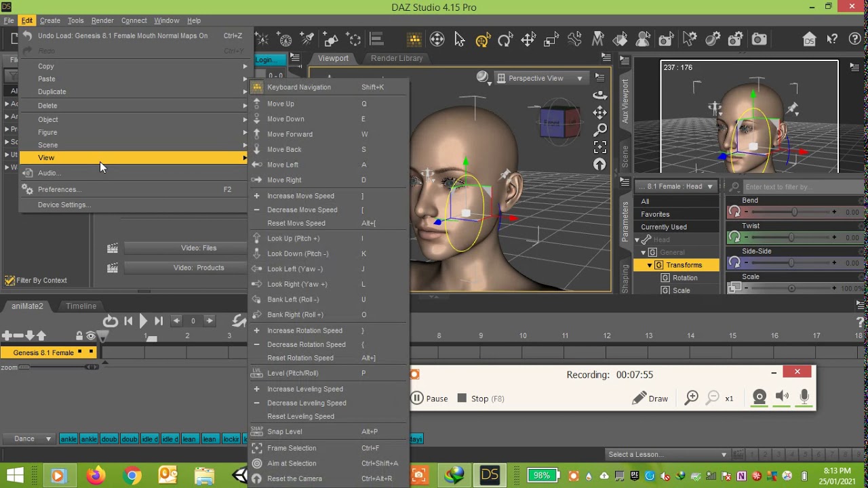Play the aniMate2 animation
Image resolution: width=868 pixels, height=488 pixels.
(x=144, y=321)
